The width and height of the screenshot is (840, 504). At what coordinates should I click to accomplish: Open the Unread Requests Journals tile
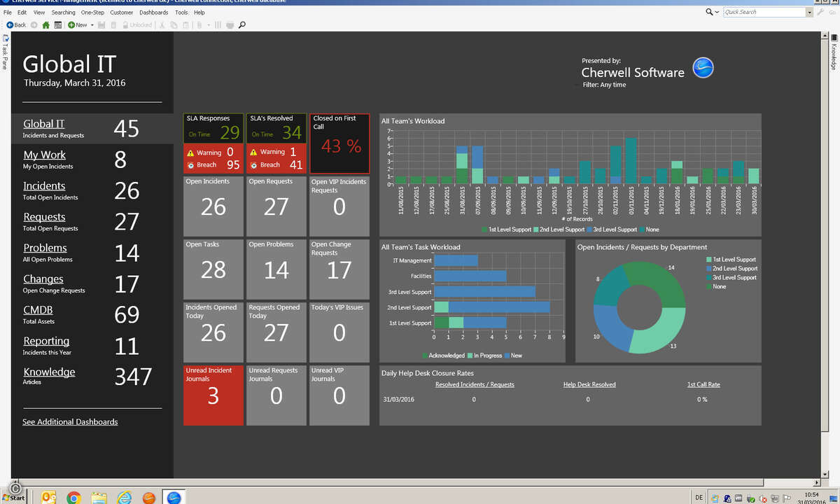276,395
